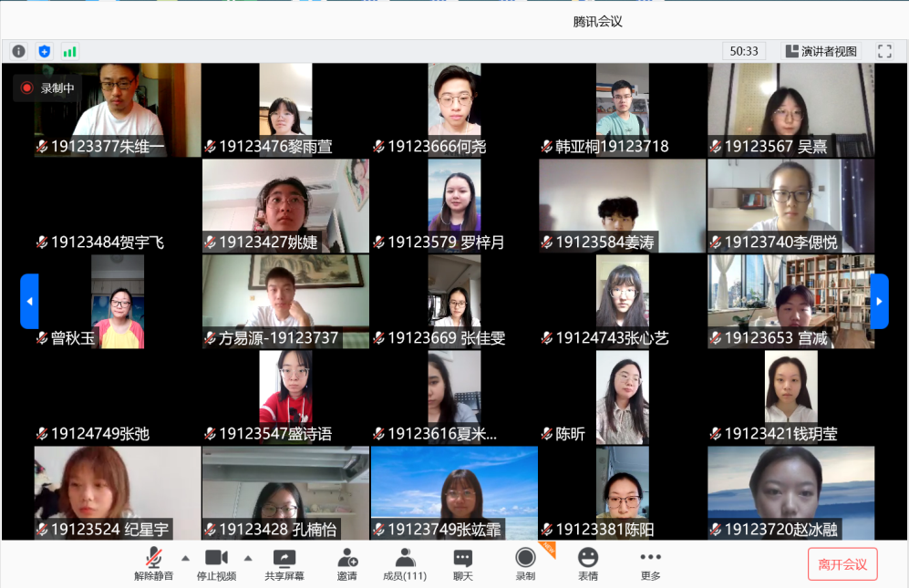Select video tile of 19123524 纪星宇
The height and width of the screenshot is (588, 909).
[x=118, y=493]
